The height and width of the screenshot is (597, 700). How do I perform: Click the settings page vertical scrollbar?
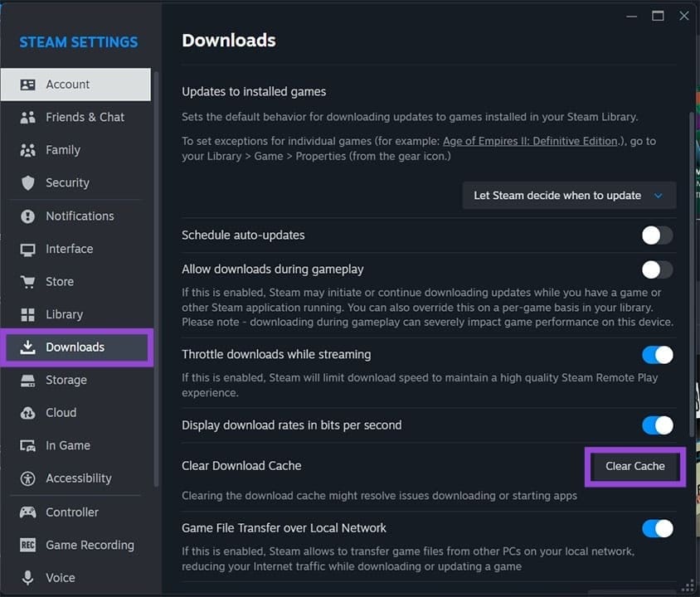[x=692, y=274]
